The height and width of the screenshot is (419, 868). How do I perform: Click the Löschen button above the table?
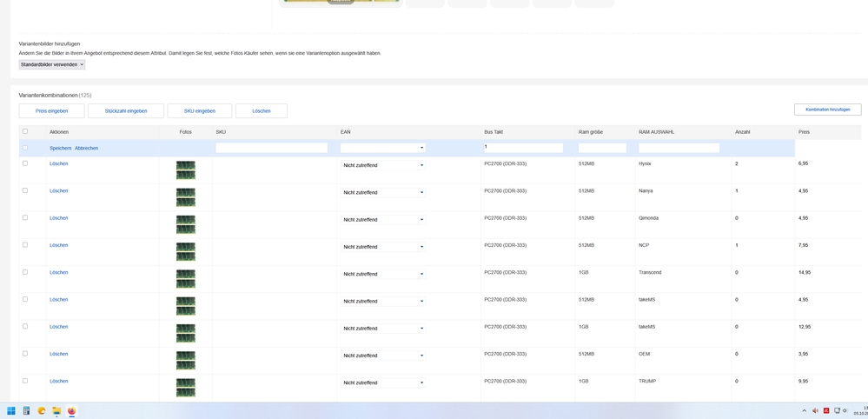coord(262,110)
